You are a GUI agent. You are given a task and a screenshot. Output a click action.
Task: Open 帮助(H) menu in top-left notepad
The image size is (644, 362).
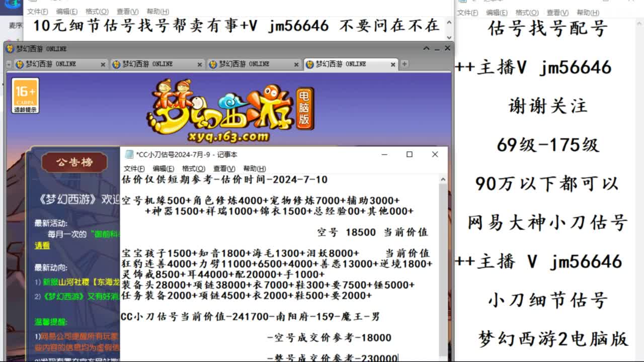pyautogui.click(x=158, y=12)
